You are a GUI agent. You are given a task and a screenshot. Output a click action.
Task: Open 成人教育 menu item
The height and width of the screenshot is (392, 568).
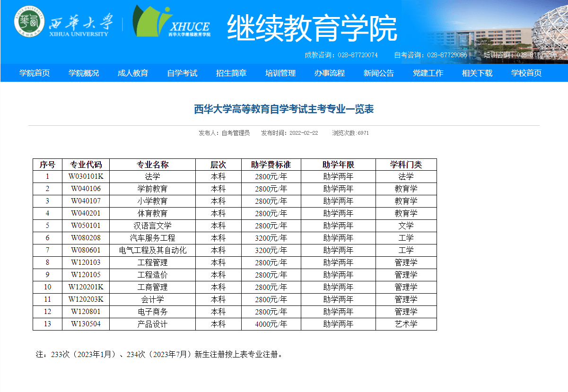tap(133, 73)
